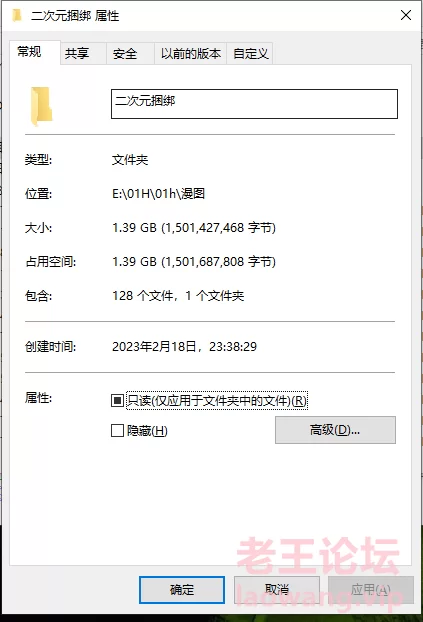Viewport: 423px width, 622px height.
Task: Click the folder icon in the title bar
Action: [17, 15]
